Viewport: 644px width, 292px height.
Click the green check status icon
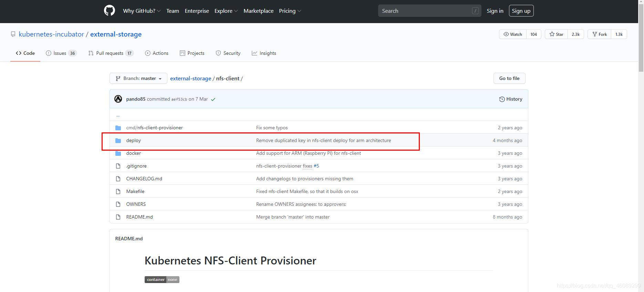point(213,99)
